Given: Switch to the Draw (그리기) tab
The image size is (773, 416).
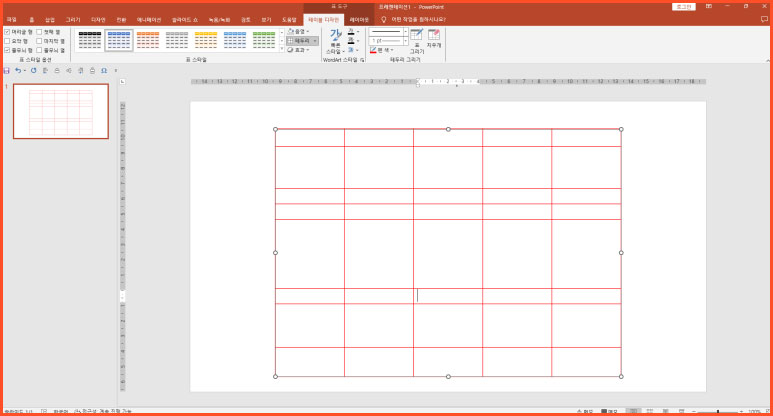Looking at the screenshot, I should coord(73,20).
